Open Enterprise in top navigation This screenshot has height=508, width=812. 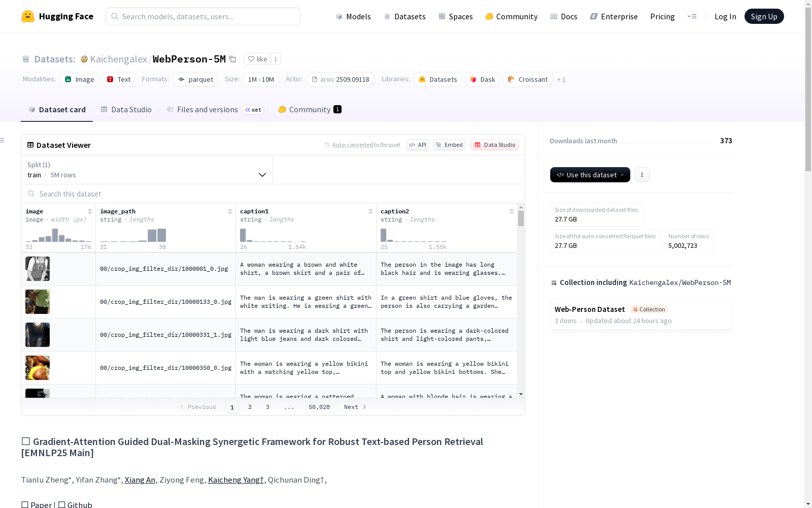click(614, 16)
